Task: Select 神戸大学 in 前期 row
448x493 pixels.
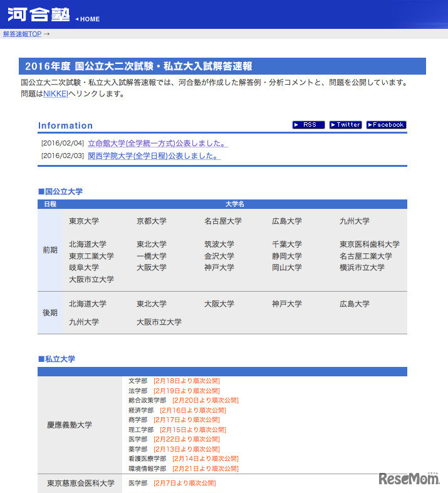Action: (219, 268)
